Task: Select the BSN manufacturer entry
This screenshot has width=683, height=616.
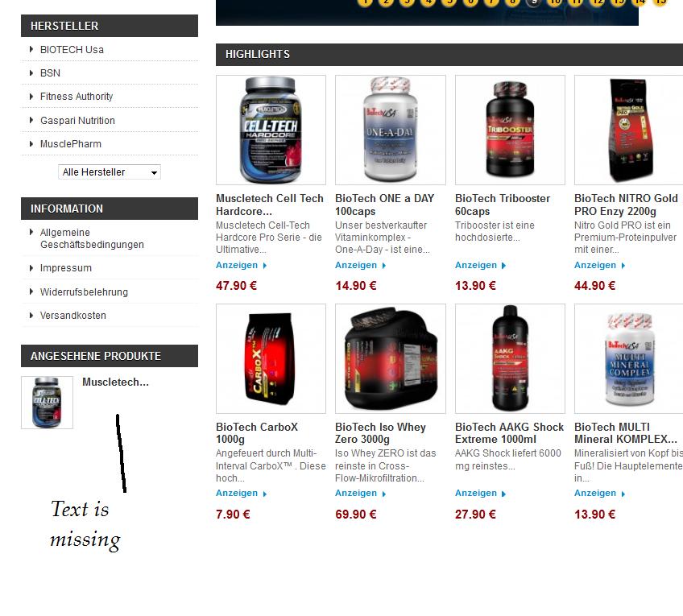Action: pos(50,73)
